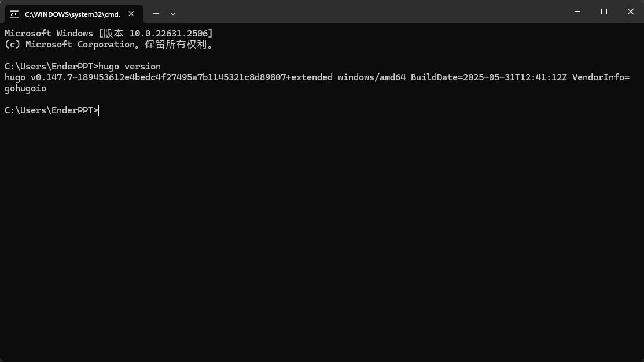Screen dimensions: 644x362
Task: Click the empty title bar area
Action: click(x=370, y=12)
